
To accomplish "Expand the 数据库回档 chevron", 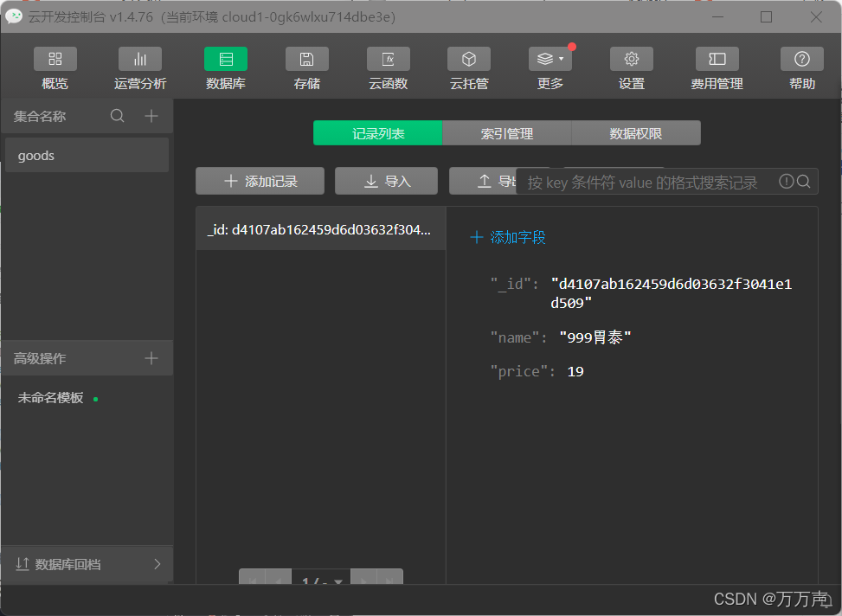I will click(x=157, y=564).
